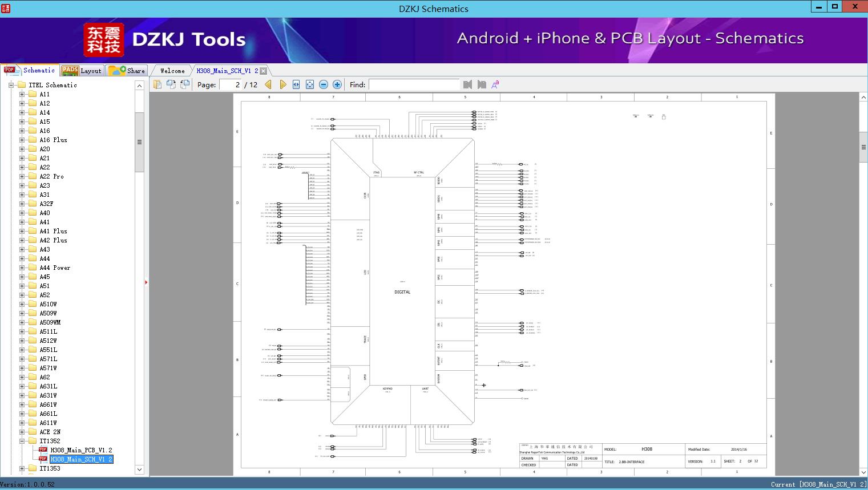Image resolution: width=868 pixels, height=490 pixels.
Task: Click the fit width icon
Action: pyautogui.click(x=296, y=84)
